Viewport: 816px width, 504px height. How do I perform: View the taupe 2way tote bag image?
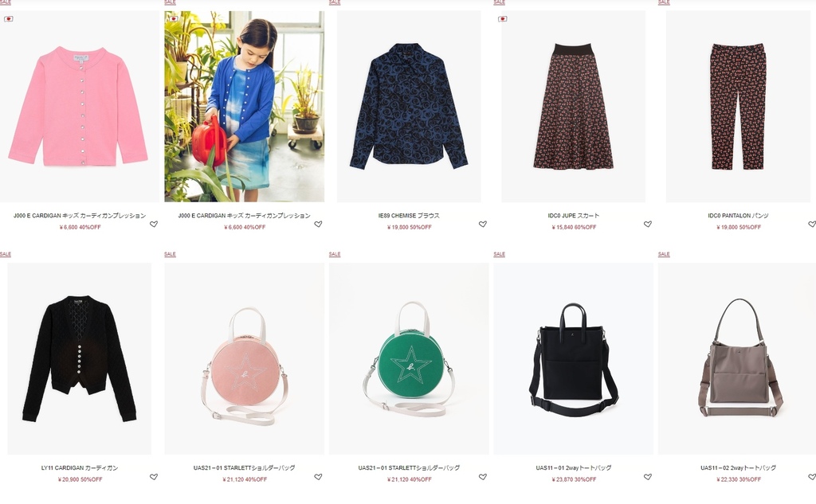coord(737,359)
